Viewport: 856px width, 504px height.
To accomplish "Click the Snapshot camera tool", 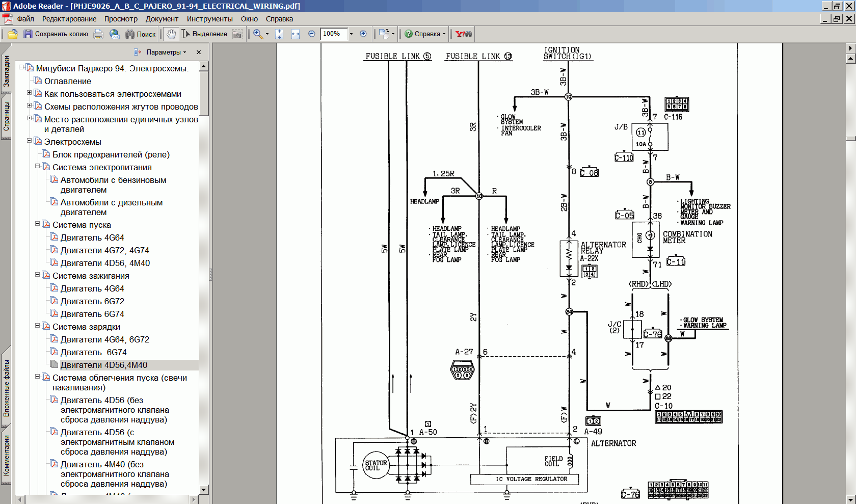I will point(237,34).
